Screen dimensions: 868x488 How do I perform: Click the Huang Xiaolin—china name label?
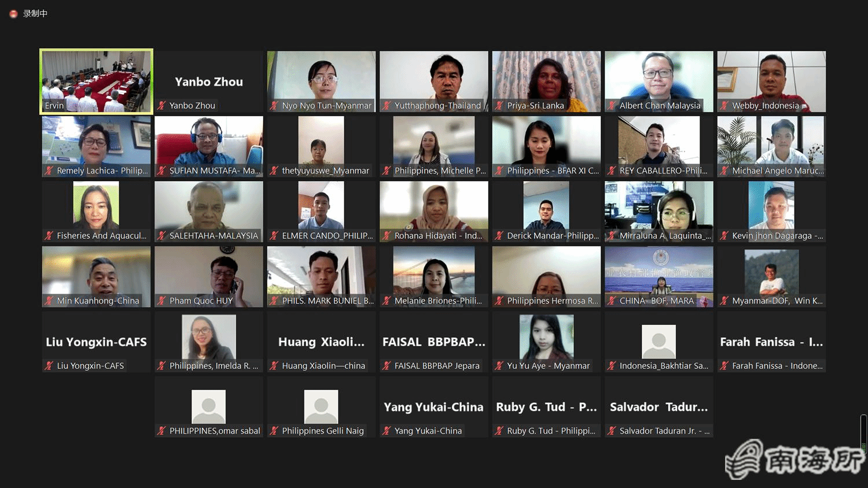[x=323, y=366]
